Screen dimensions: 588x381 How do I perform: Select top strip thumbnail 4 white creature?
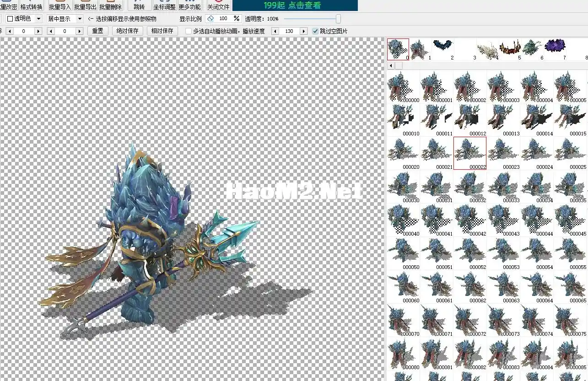488,49
